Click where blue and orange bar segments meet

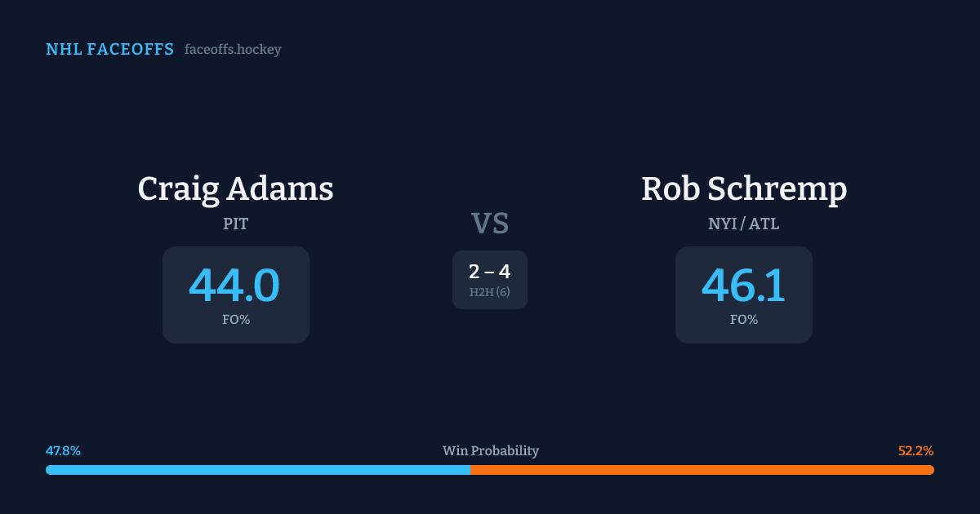(470, 470)
